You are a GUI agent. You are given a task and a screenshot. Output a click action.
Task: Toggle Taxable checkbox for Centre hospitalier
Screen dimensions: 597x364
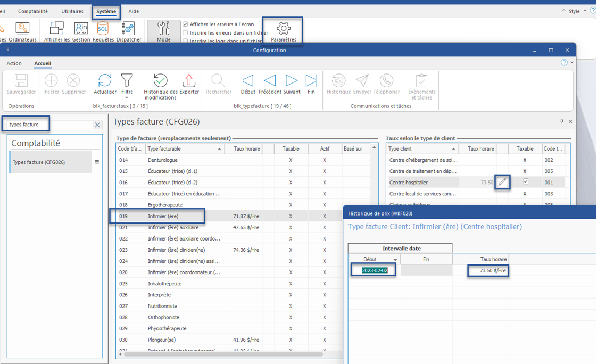[525, 182]
